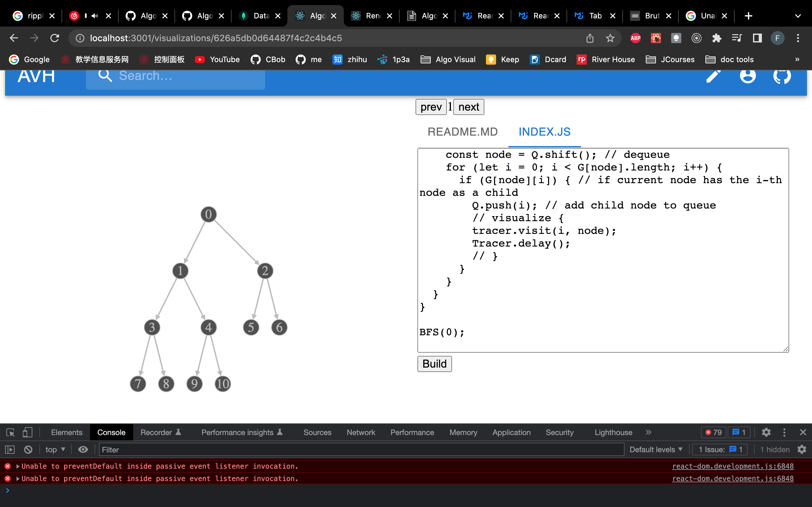Open DevTools settings gear icon
This screenshot has width=812, height=507.
click(x=766, y=432)
